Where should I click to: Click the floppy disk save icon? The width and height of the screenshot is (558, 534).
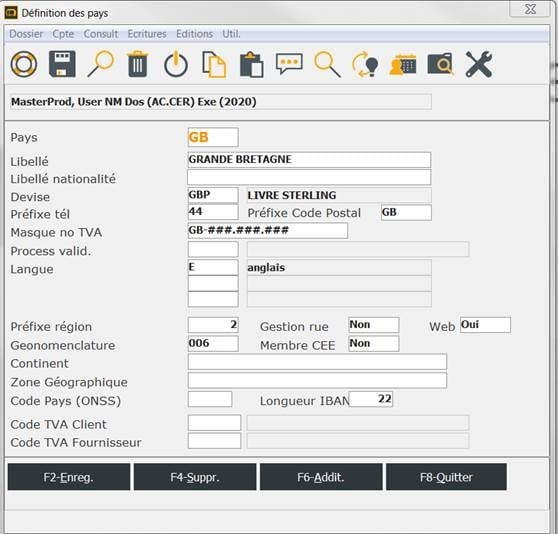pos(62,64)
